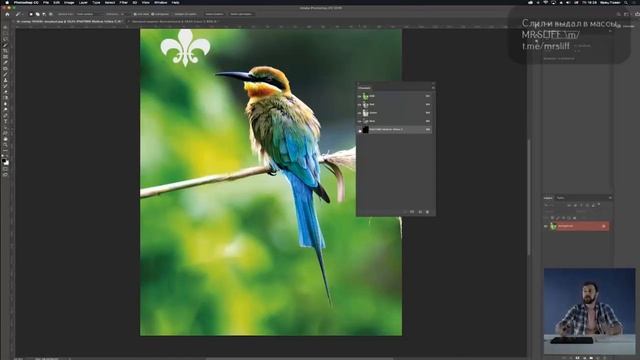Select the Move tool

(5, 27)
